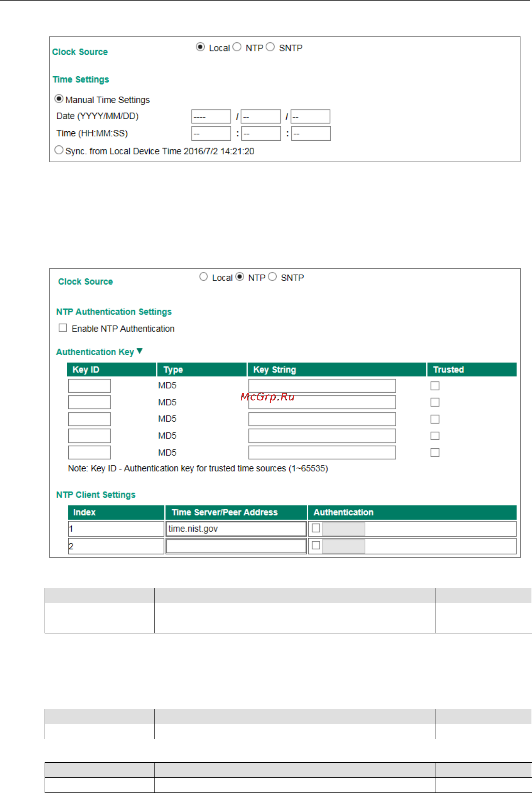Click the Time Settings heading

[81, 79]
